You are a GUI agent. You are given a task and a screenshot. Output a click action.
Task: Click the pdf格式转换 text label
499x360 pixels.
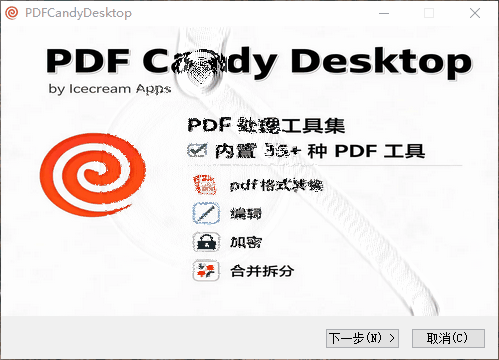pos(276,186)
